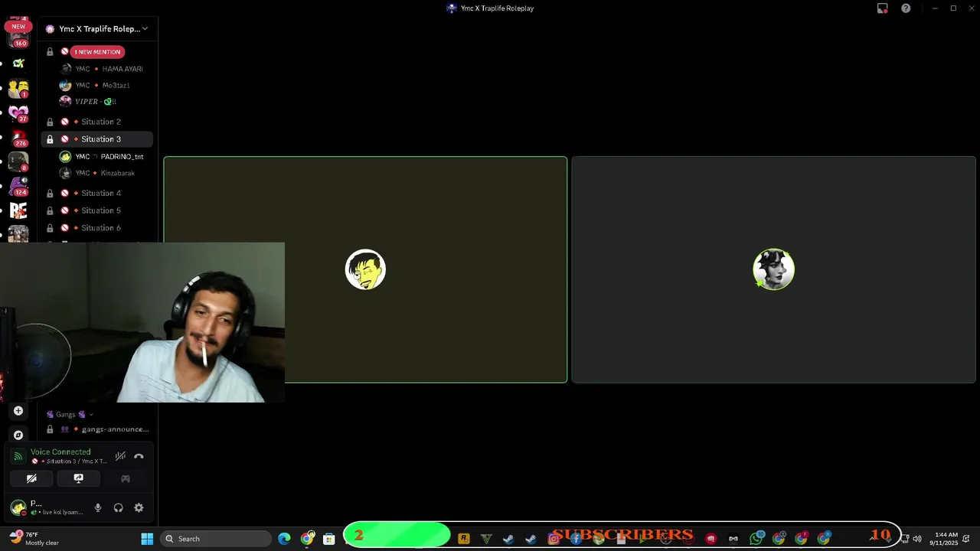
Task: Select voice user PADRINO_tnt
Action: click(x=102, y=157)
